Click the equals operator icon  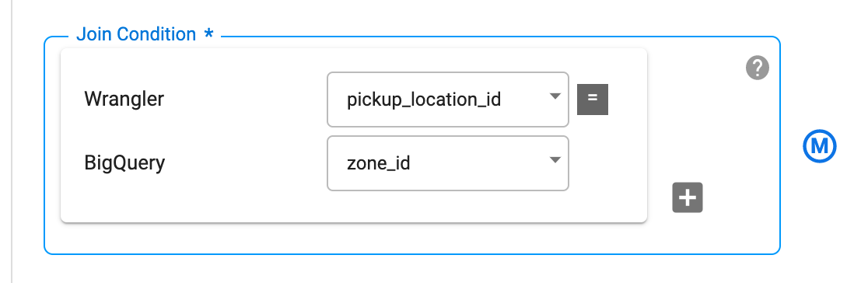pyautogui.click(x=593, y=100)
